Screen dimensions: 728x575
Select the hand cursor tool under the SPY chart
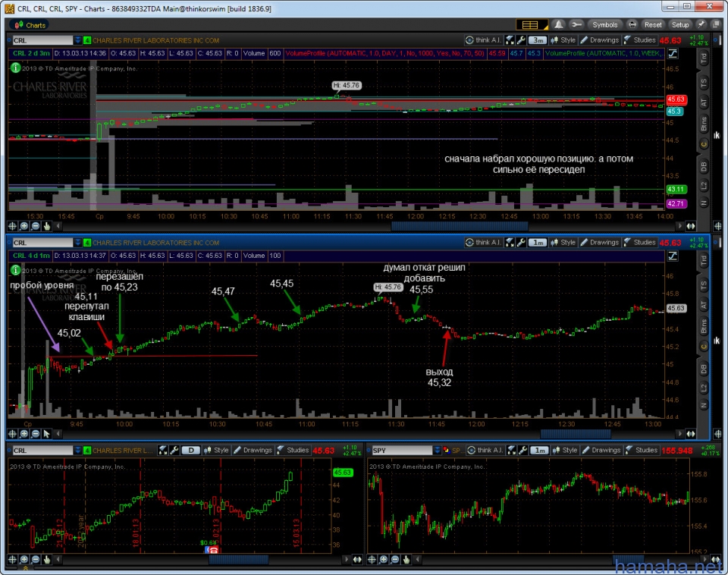coord(406,560)
